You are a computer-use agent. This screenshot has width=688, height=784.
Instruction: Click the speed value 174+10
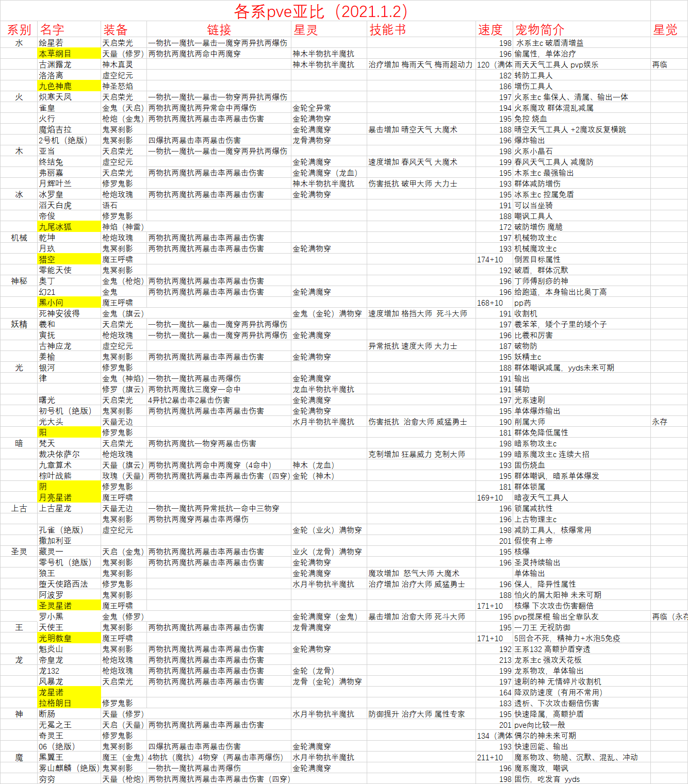[x=494, y=259]
